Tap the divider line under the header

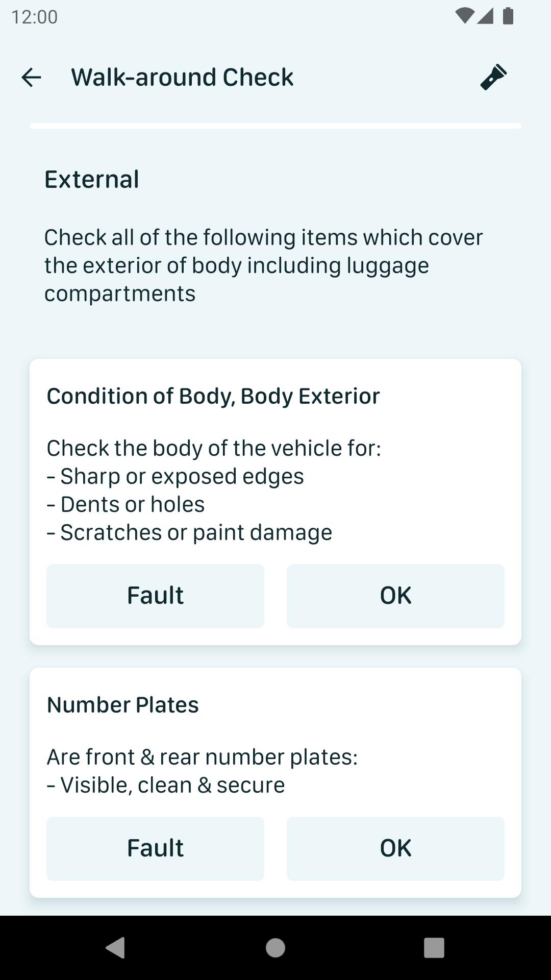(x=275, y=124)
